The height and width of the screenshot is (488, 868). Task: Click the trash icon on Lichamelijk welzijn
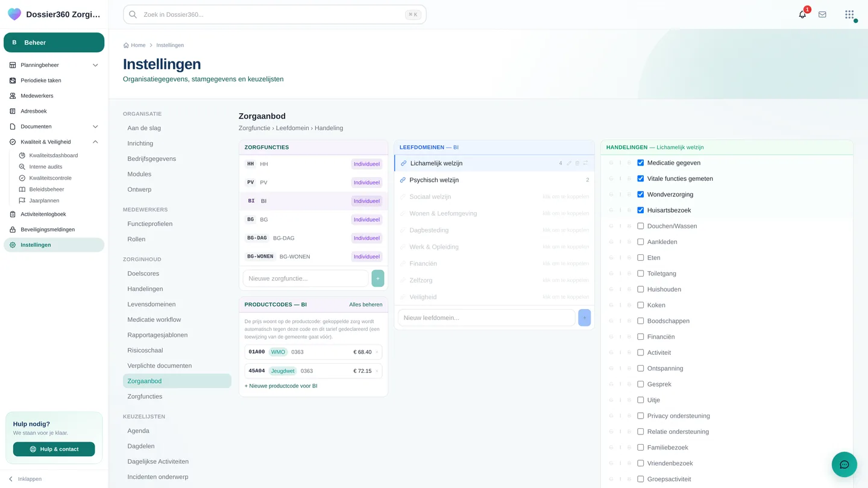(577, 163)
